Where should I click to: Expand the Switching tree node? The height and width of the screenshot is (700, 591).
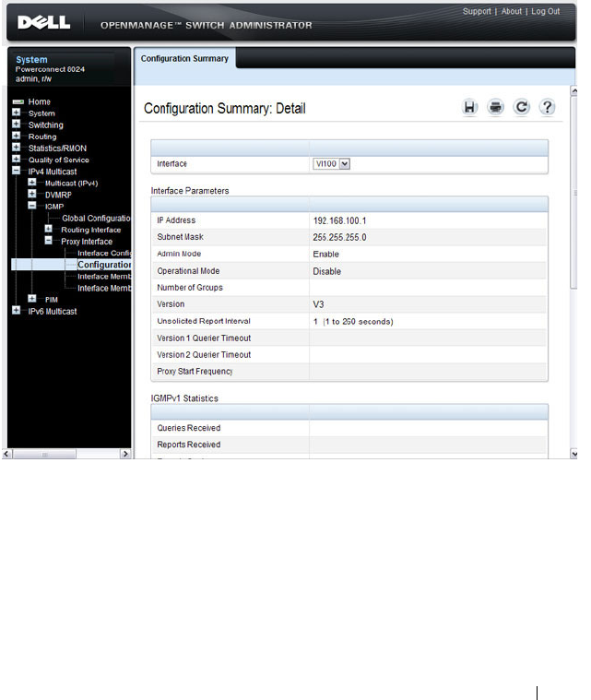tap(16, 125)
